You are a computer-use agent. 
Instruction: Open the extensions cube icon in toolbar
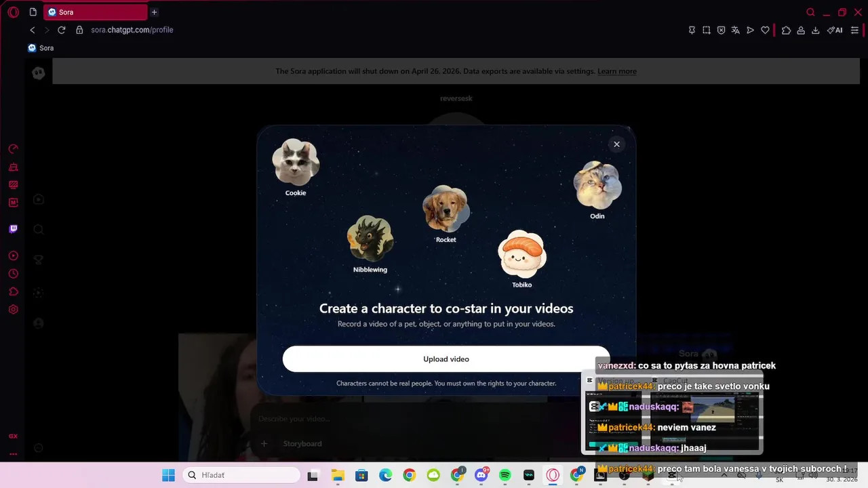[x=786, y=30]
